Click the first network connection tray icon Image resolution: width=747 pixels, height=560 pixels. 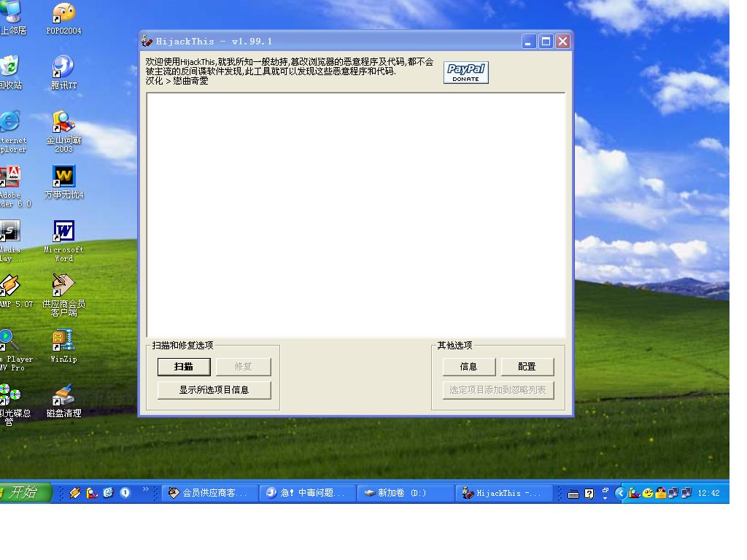[673, 494]
